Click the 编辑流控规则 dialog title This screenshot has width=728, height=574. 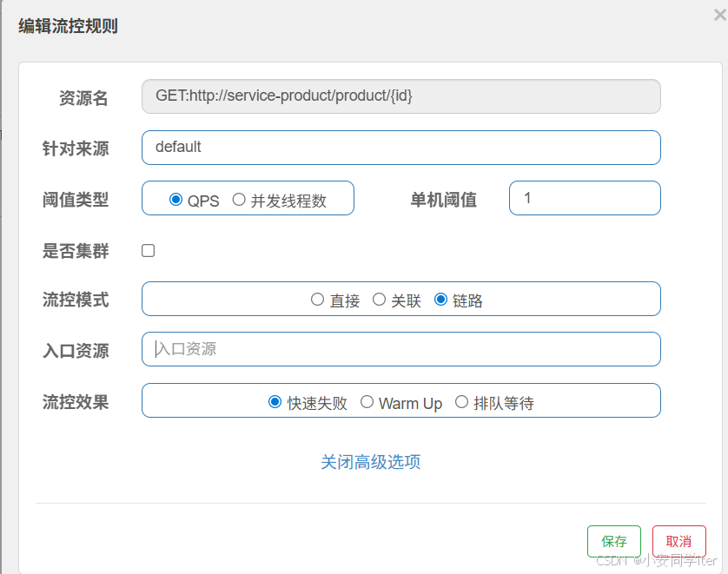pyautogui.click(x=68, y=26)
